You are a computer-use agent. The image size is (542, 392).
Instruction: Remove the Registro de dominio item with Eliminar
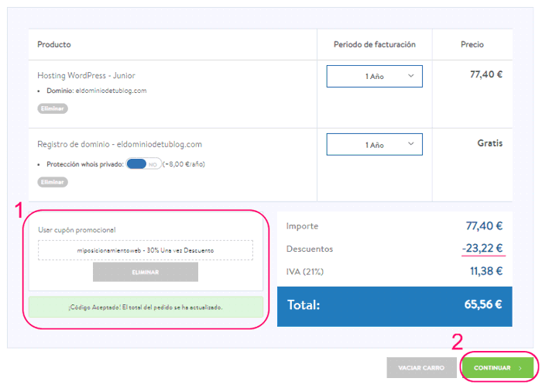point(53,182)
